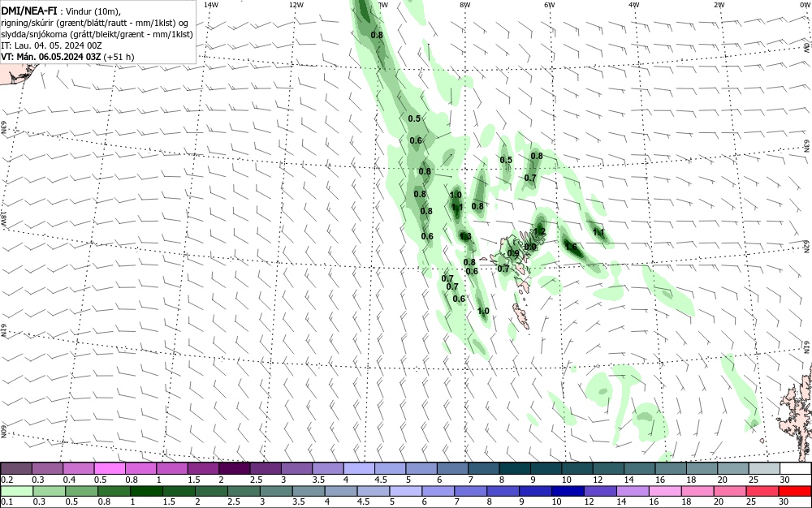The width and height of the screenshot is (812, 508).
Task: Select the 4W longitude label
Action: (634, 5)
